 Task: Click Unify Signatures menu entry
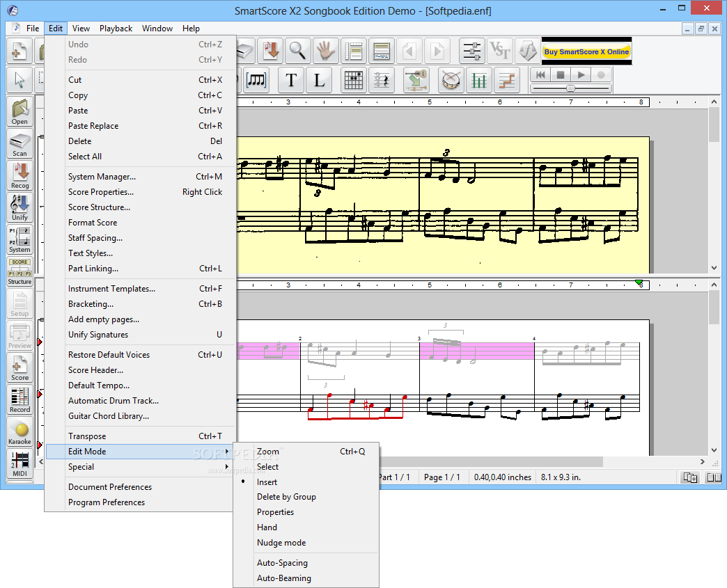(141, 335)
